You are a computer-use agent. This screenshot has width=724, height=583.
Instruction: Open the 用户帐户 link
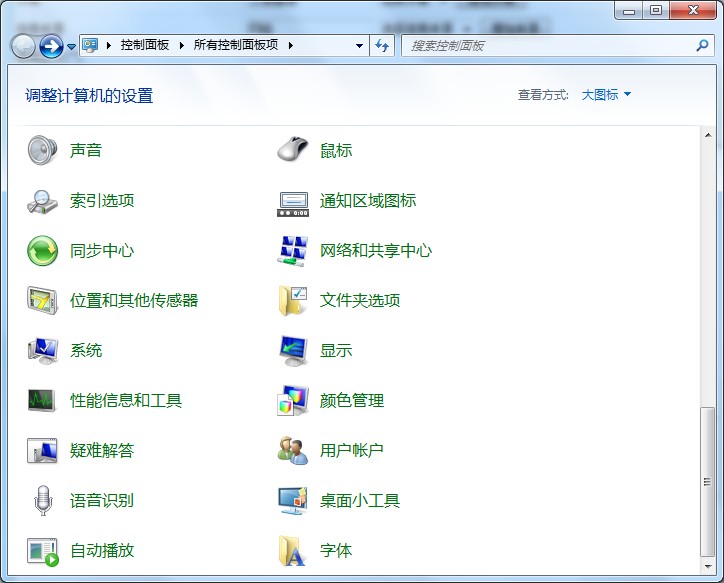tap(352, 451)
